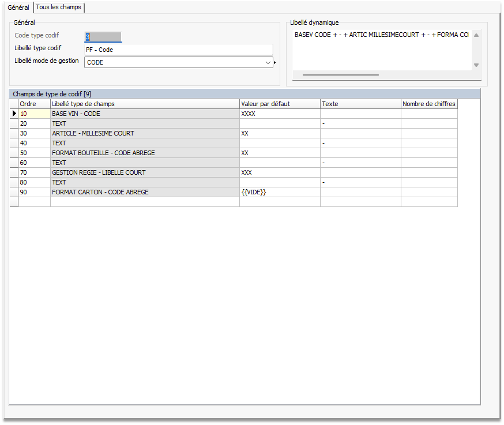Select the FORMAT CARTON - CODE ABREGE cell

point(145,192)
